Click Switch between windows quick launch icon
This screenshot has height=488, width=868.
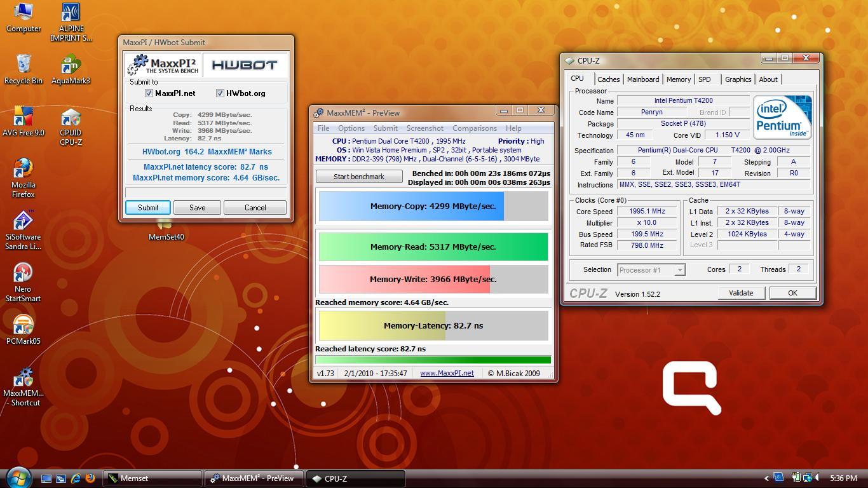(x=61, y=478)
